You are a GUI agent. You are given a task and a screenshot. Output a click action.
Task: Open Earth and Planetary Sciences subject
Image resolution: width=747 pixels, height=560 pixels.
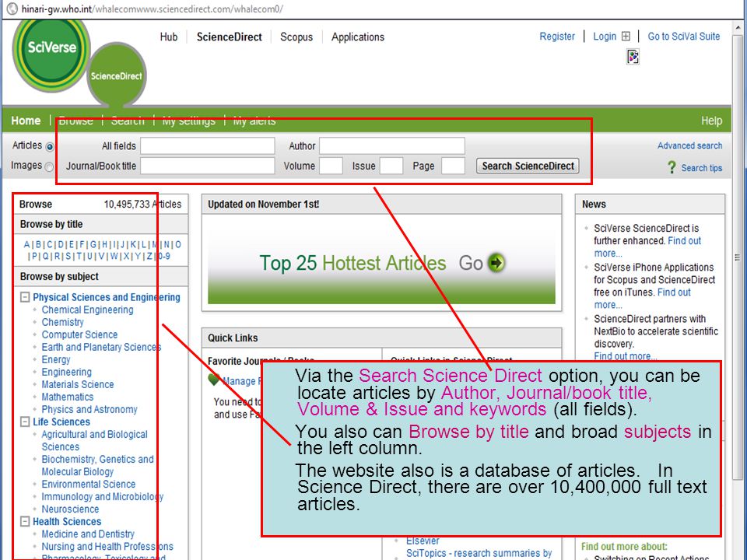101,347
